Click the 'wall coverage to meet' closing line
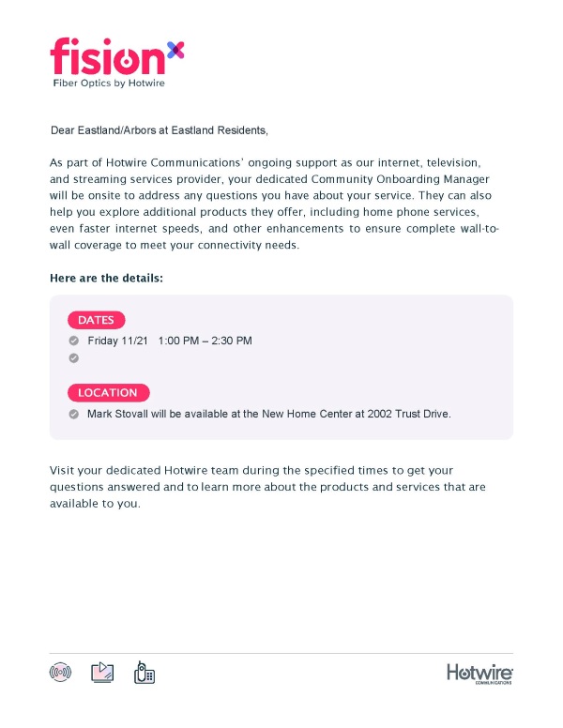563x728 pixels. point(174,246)
